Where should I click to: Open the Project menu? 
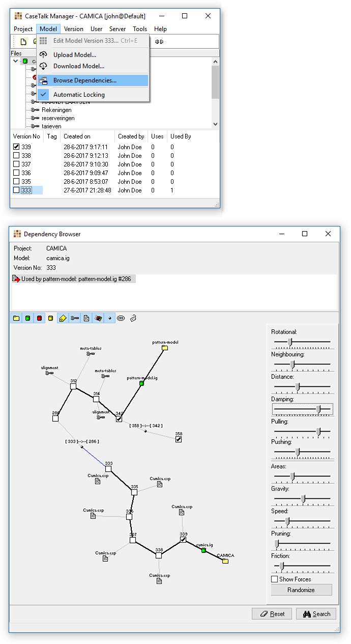(23, 29)
